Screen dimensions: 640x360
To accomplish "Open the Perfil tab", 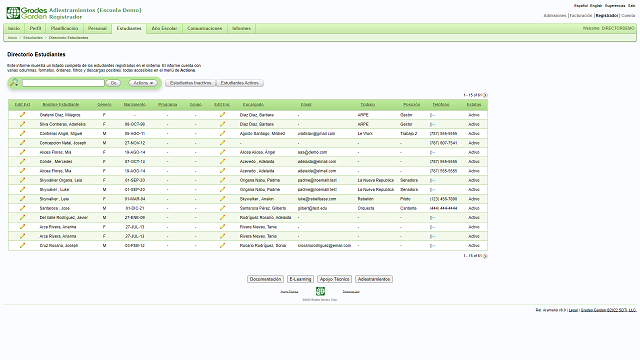I will (36, 29).
